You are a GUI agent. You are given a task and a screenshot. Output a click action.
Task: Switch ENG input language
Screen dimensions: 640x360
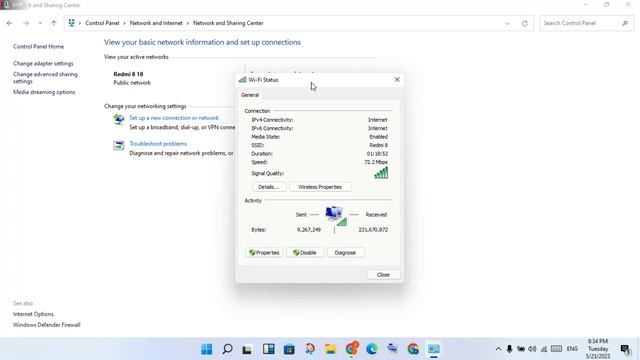pyautogui.click(x=572, y=349)
